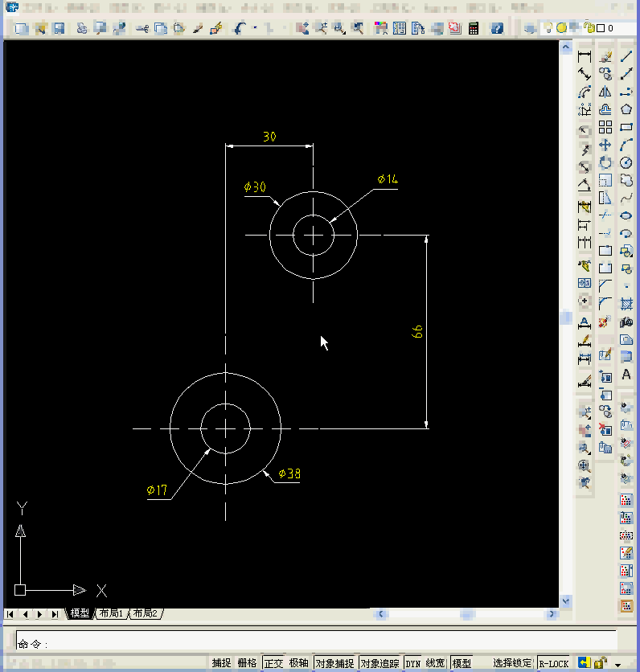Select the Chamfer tool
The width and height of the screenshot is (640, 672).
605,285
